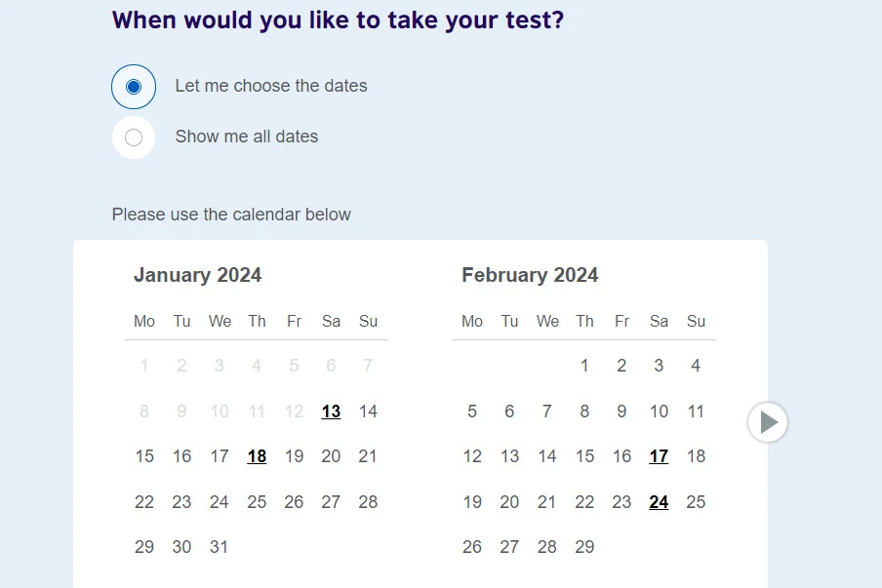Click the Sa column header under January
The width and height of the screenshot is (882, 588).
click(x=331, y=321)
